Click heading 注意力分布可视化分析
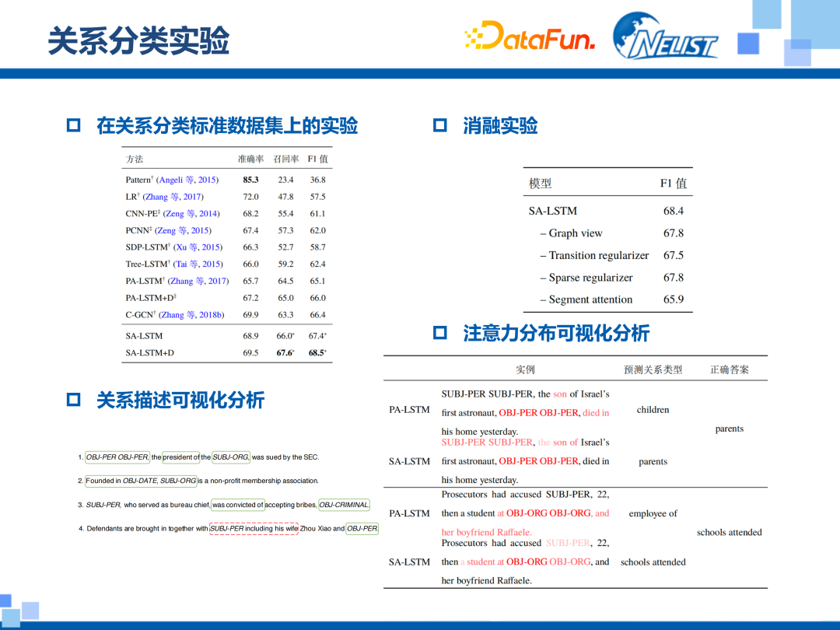Screen dimensions: 840x630 (556, 333)
